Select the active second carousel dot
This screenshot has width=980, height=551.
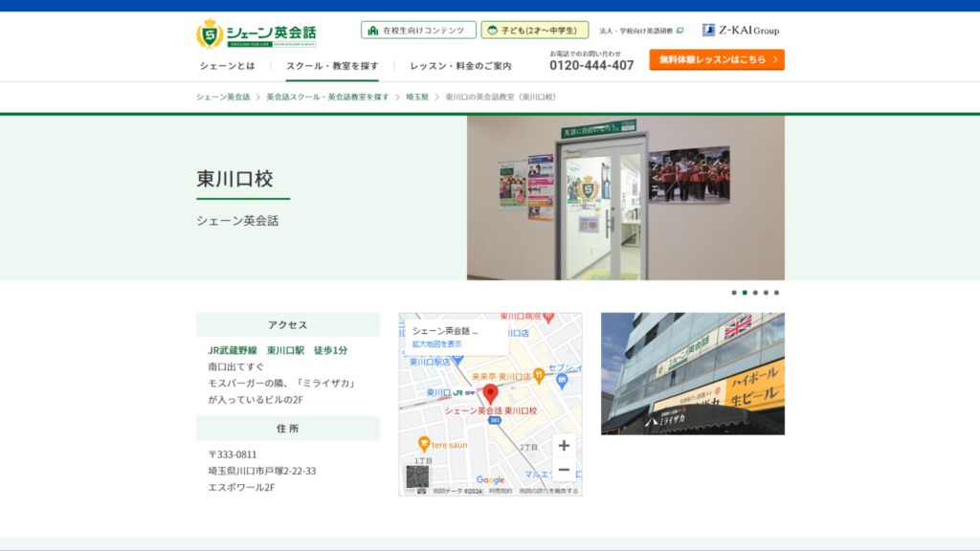[745, 293]
